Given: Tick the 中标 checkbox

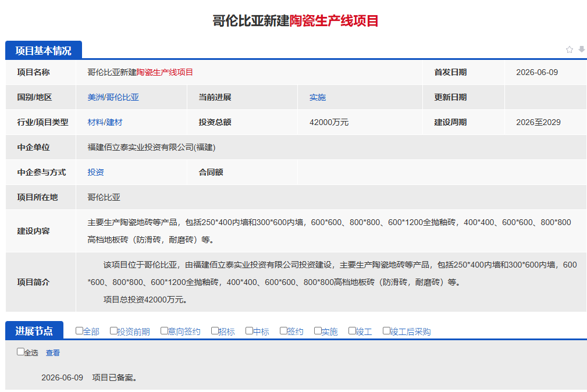Looking at the screenshot, I should click(249, 330).
